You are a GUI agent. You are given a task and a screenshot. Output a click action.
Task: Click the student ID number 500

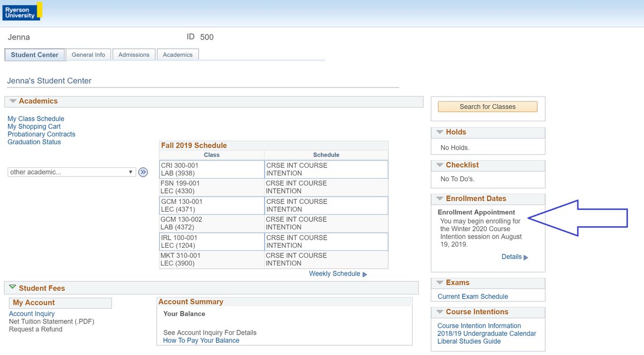tap(207, 37)
